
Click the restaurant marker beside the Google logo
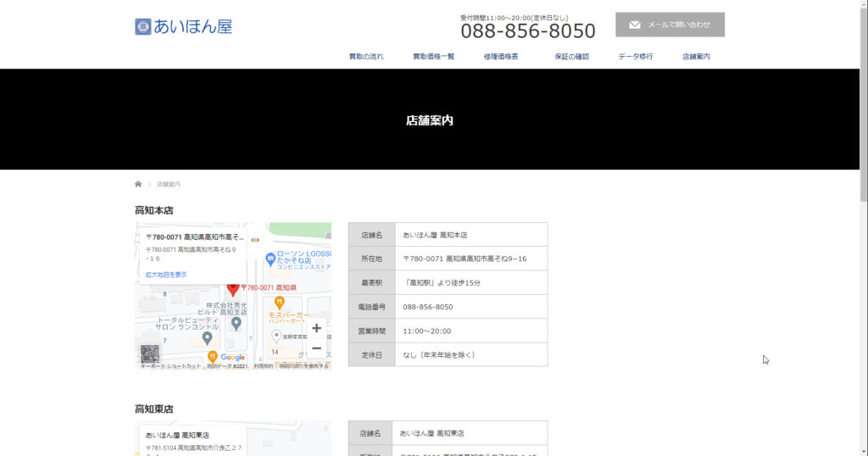(212, 357)
